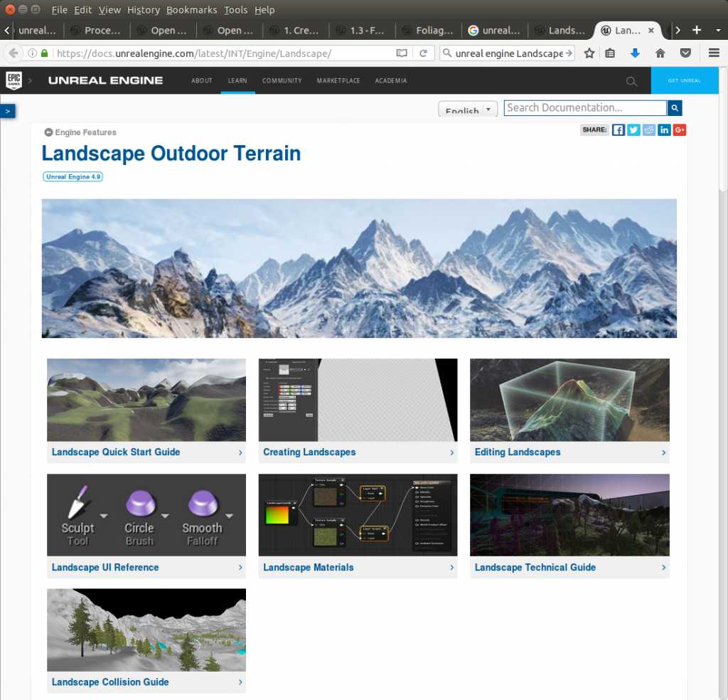Open the Landscape Quick Start Guide link
The height and width of the screenshot is (700, 728).
tap(116, 452)
